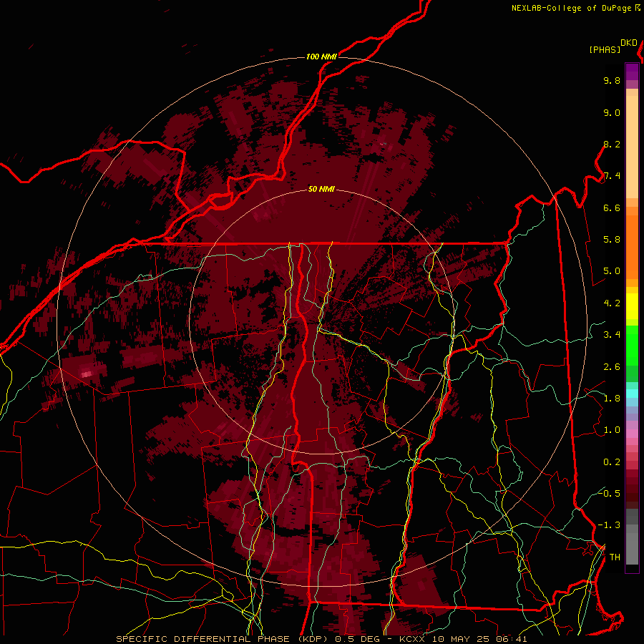Image resolution: width=644 pixels, height=644 pixels.
Task: Click the NEXLAB-College of DuPage label
Action: point(571,8)
